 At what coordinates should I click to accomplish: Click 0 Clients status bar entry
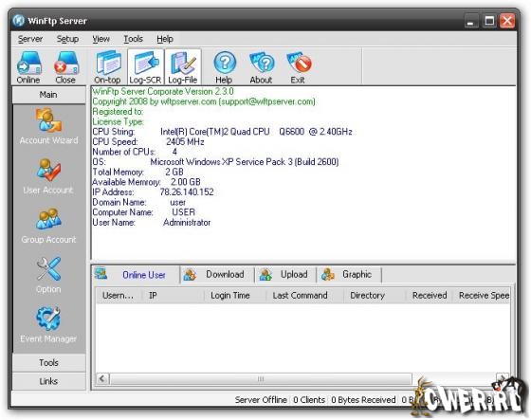309,400
